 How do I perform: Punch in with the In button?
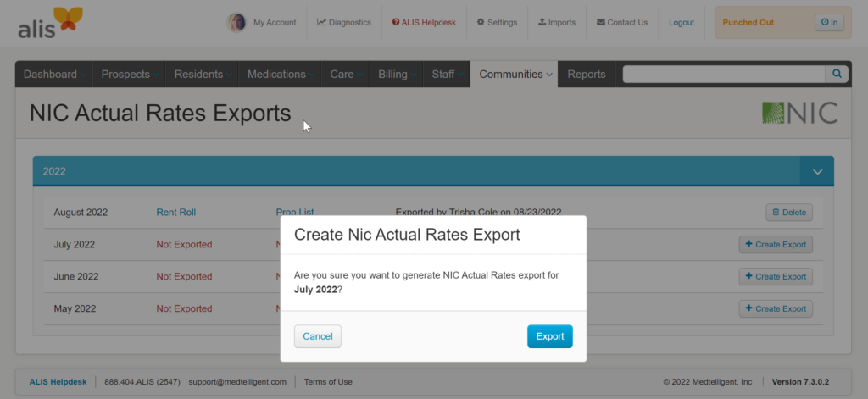(x=828, y=23)
